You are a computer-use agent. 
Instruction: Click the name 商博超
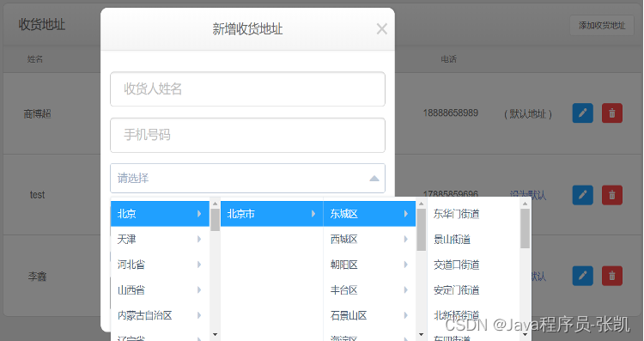coord(38,113)
